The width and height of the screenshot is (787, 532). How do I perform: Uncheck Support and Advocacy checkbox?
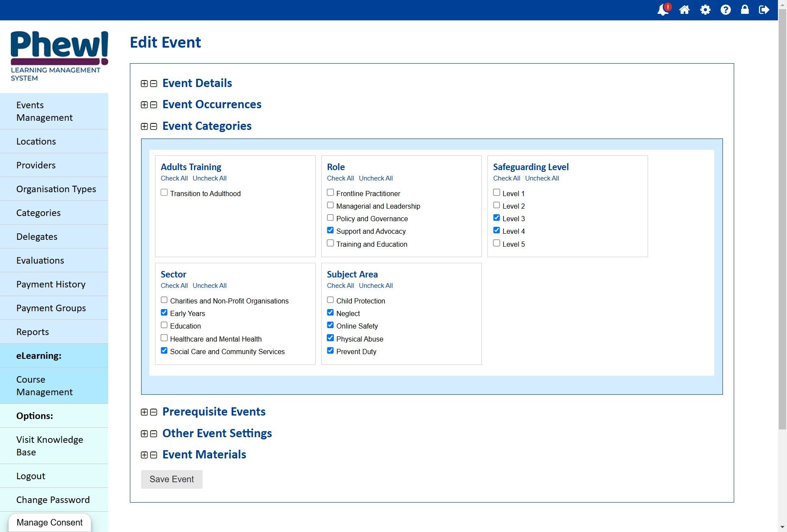[x=330, y=230]
